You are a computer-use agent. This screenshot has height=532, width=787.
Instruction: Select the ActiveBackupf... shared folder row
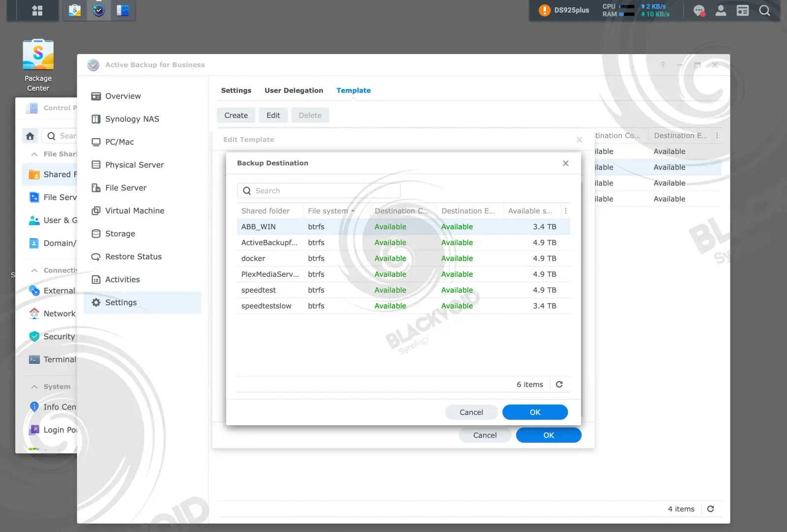pyautogui.click(x=403, y=242)
